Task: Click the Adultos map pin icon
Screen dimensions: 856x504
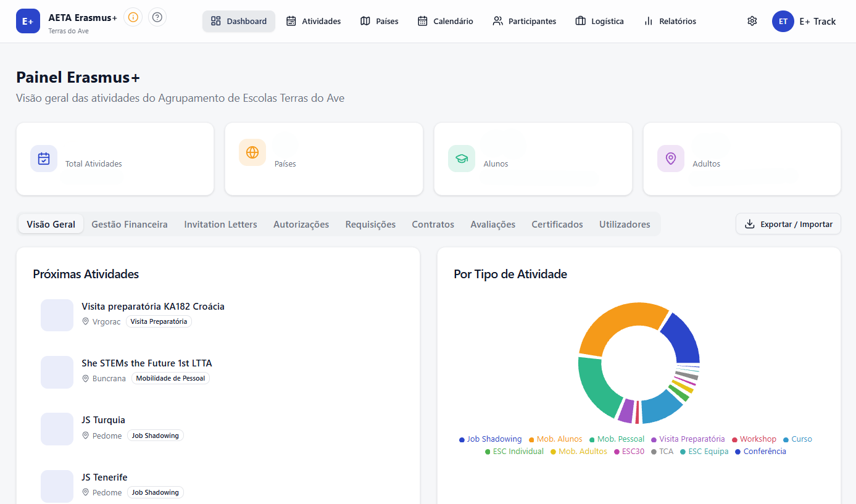Action: tap(671, 159)
